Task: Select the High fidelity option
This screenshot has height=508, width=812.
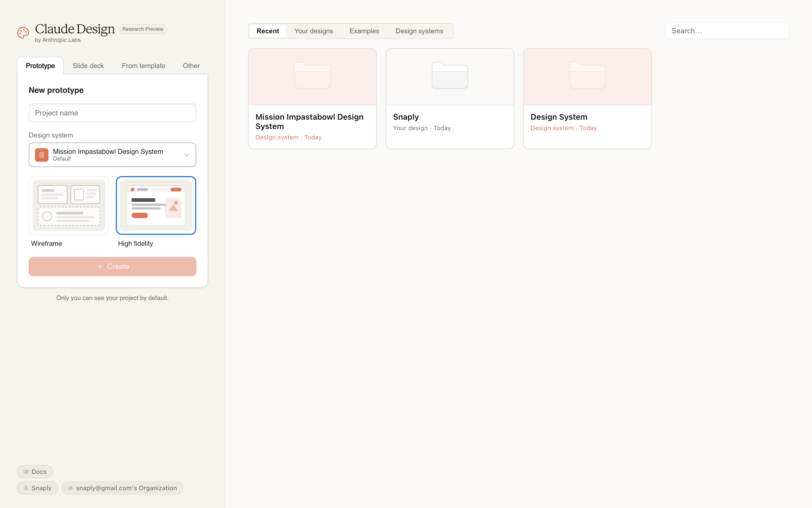Action: pyautogui.click(x=156, y=205)
